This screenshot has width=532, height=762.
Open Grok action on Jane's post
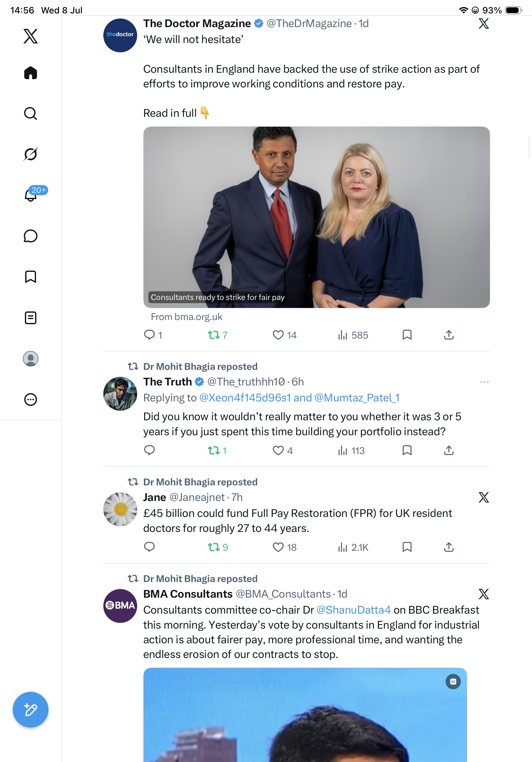click(484, 497)
